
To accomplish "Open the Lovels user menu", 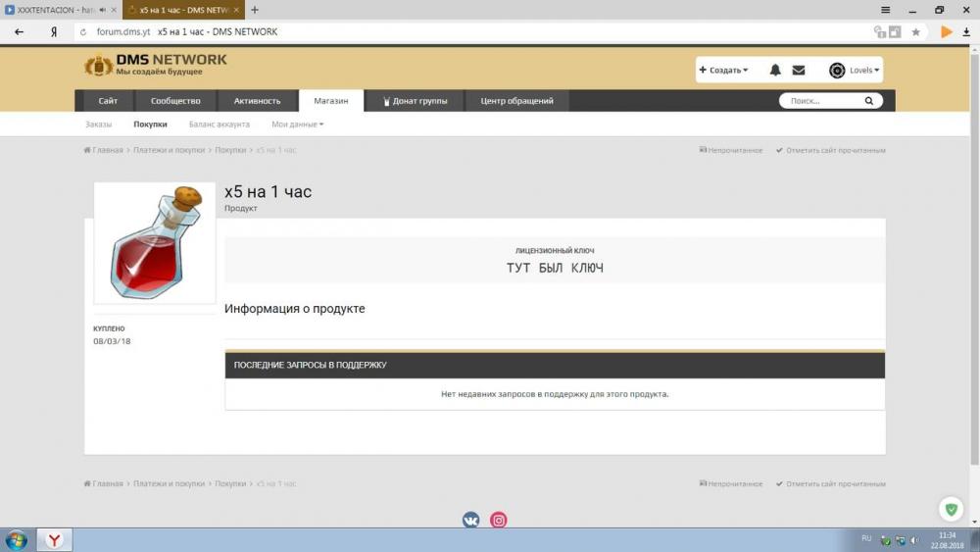I will [x=855, y=71].
